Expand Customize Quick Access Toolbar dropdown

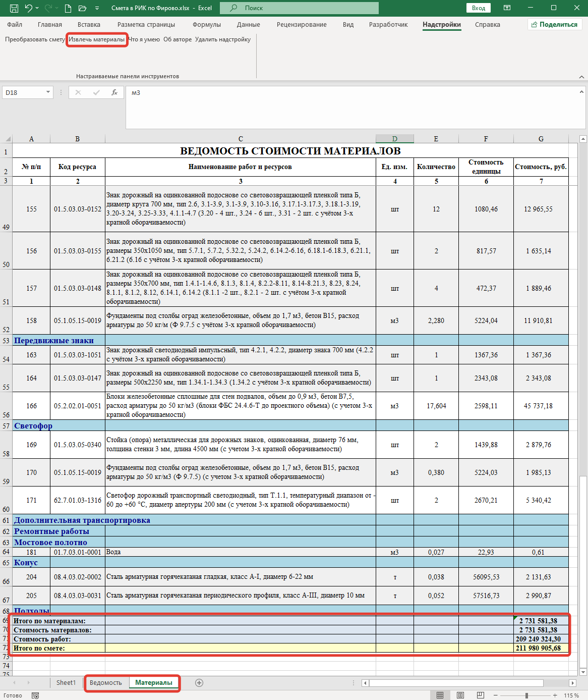pos(97,8)
